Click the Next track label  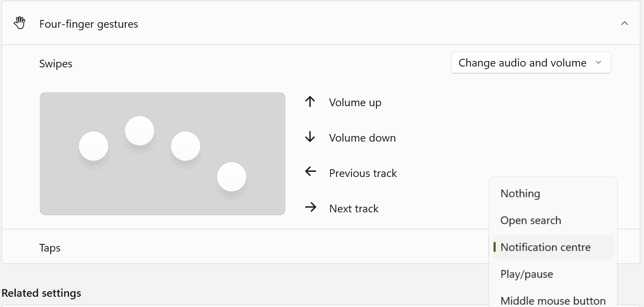(354, 209)
